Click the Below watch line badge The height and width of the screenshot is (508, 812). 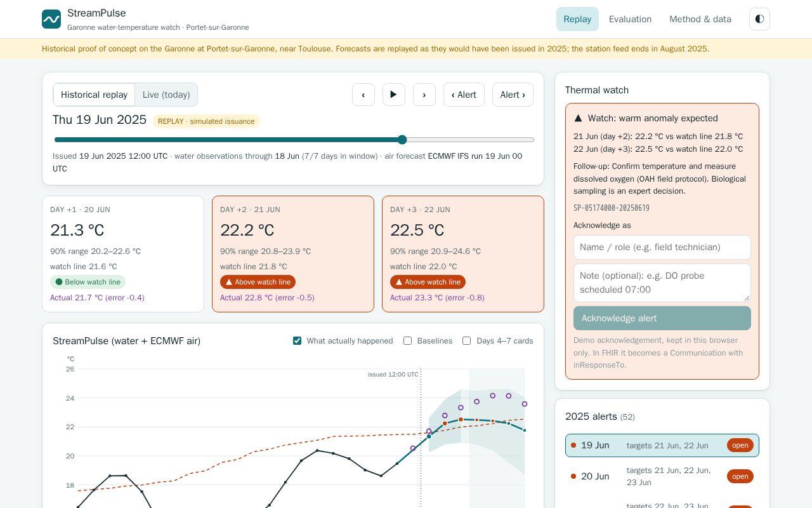pyautogui.click(x=88, y=282)
